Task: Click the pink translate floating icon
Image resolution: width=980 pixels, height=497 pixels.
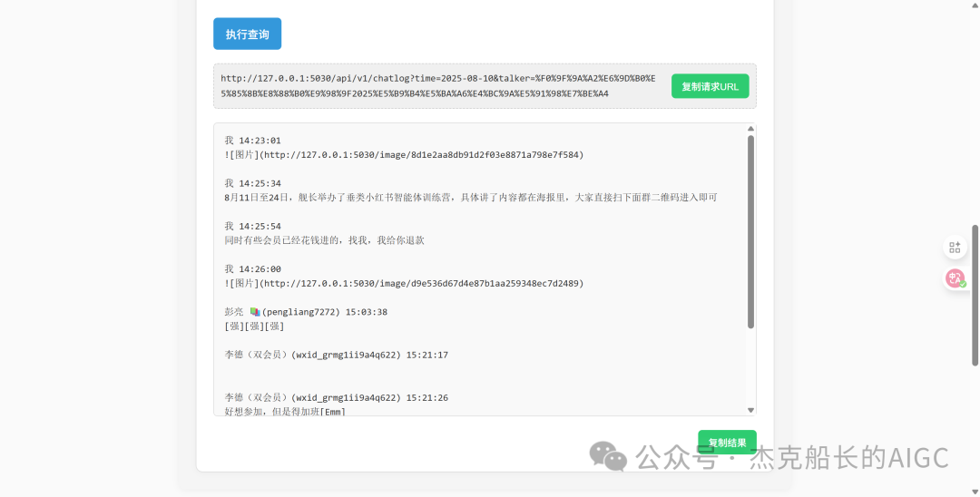Action: point(955,278)
